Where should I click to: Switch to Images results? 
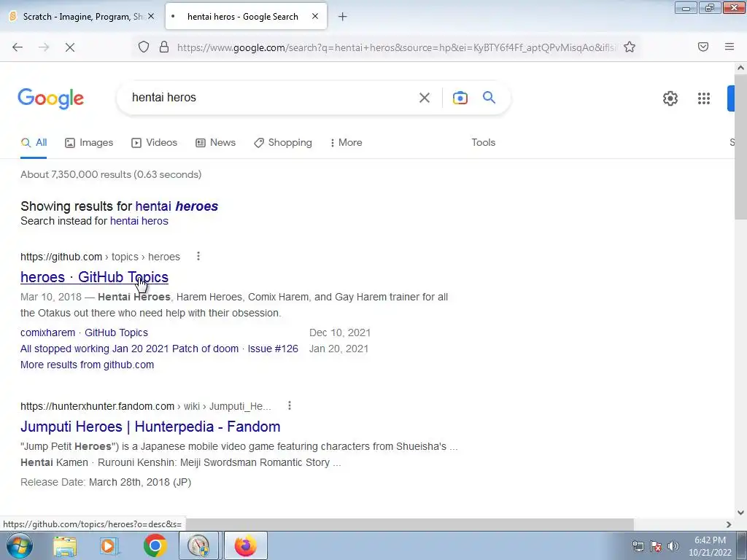pyautogui.click(x=89, y=142)
